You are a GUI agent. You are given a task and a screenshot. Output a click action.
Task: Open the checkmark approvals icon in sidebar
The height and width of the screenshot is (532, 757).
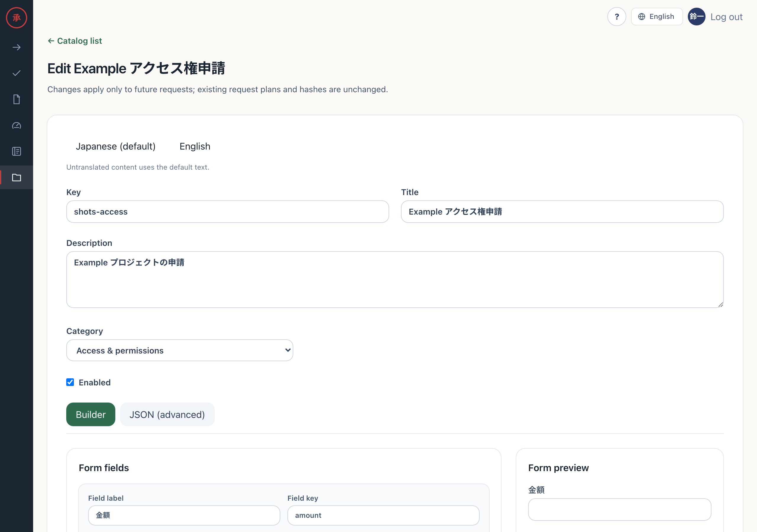tap(17, 73)
